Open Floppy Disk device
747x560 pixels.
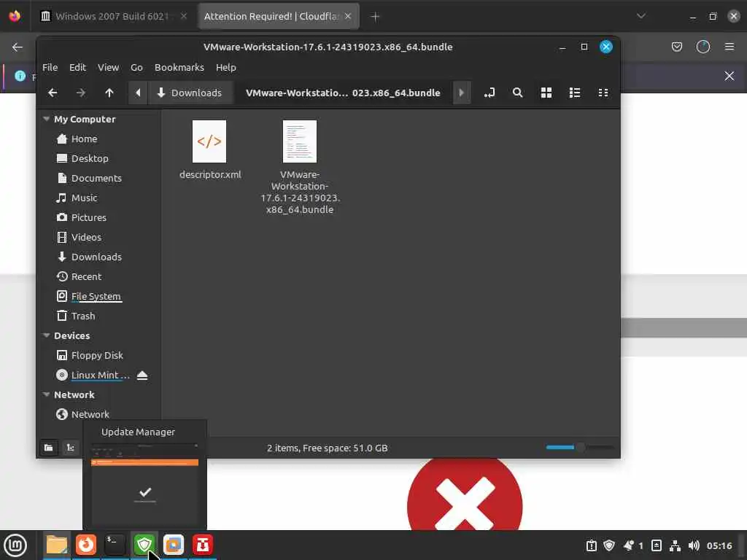click(98, 355)
